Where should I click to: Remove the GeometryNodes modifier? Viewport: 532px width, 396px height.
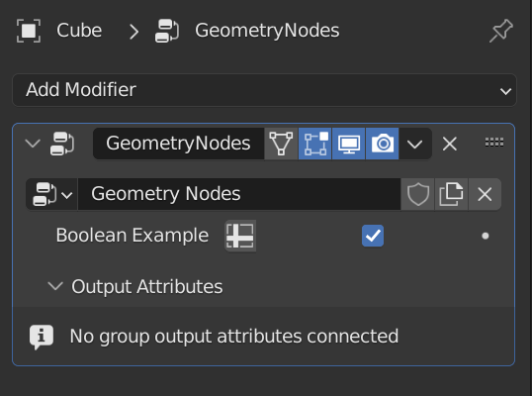point(450,144)
